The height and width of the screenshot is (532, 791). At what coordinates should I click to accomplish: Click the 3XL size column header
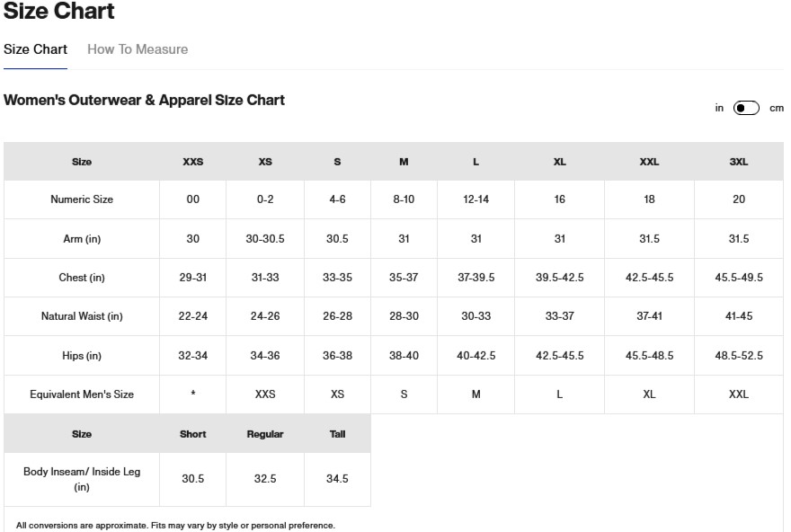point(738,162)
